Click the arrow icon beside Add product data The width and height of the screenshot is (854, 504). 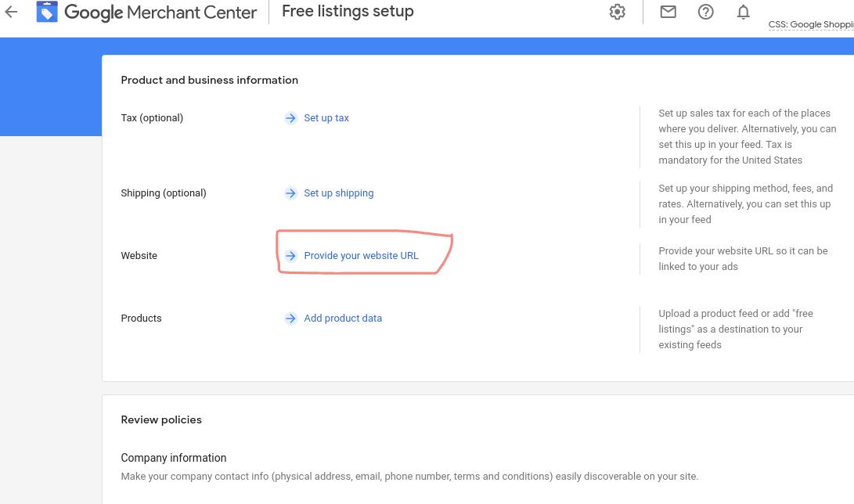[x=290, y=319]
